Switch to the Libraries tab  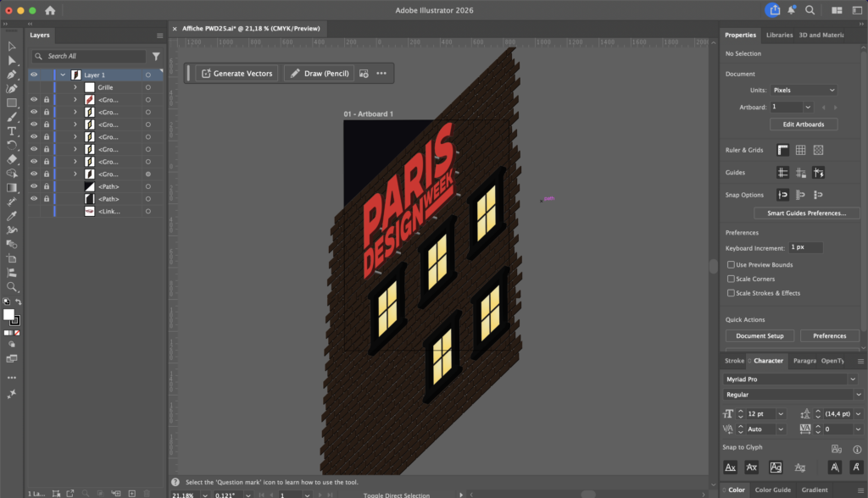pos(779,35)
